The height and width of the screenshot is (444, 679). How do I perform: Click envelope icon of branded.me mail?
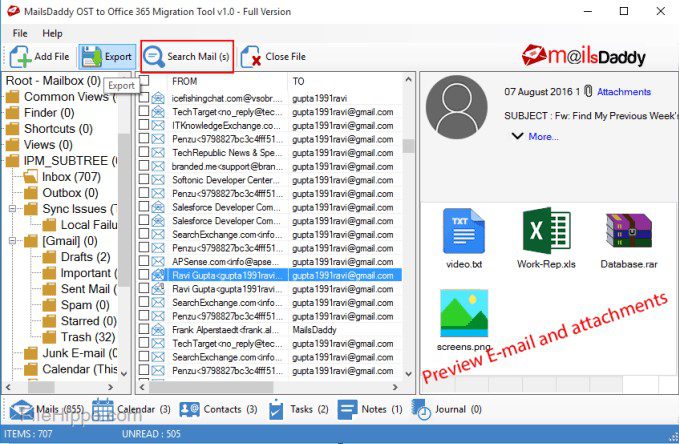point(158,166)
